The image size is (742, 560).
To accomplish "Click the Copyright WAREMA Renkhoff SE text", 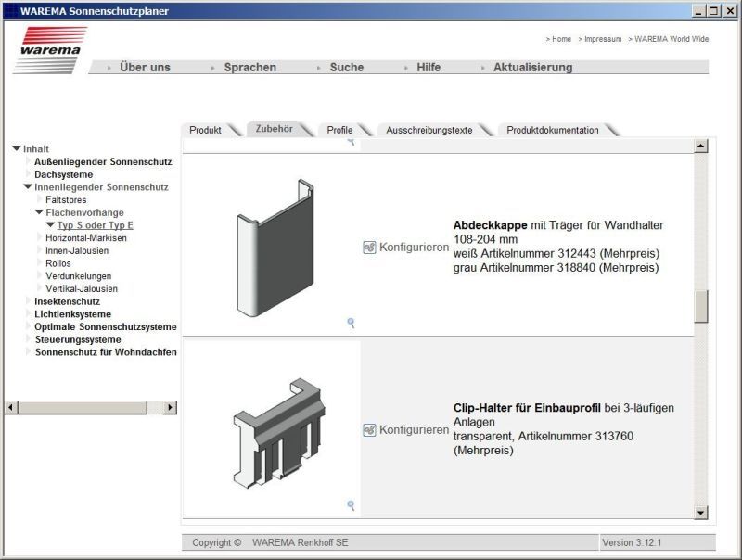I will (270, 542).
